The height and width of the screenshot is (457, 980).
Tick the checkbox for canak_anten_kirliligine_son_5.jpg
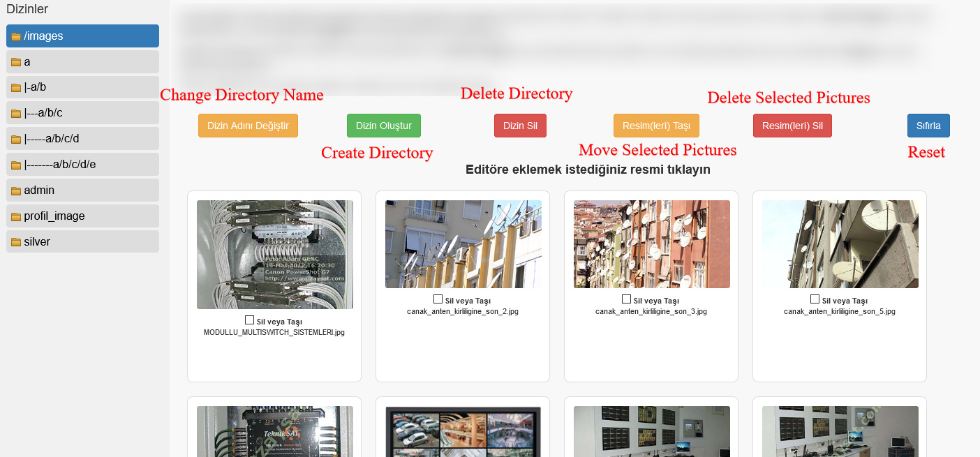815,299
